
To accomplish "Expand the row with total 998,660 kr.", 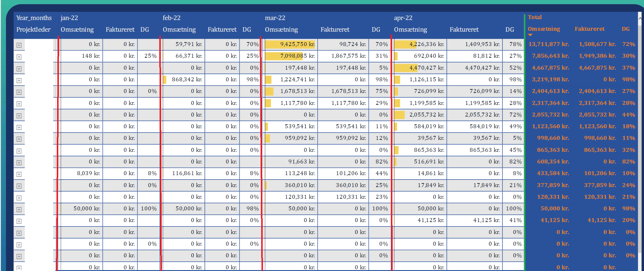I will 19,139.
